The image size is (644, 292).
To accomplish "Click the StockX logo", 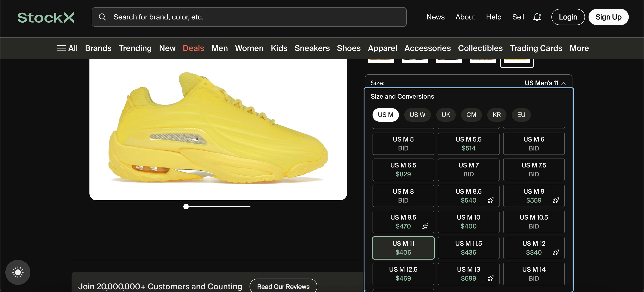I will 46,17.
